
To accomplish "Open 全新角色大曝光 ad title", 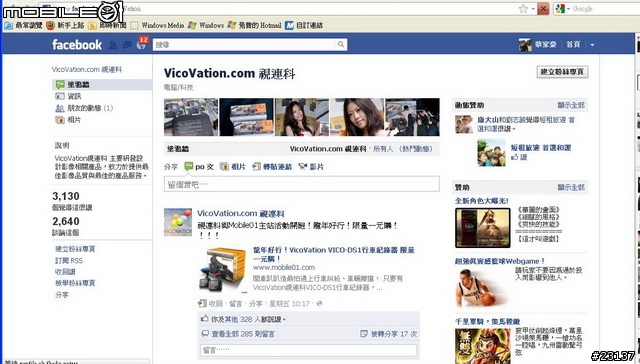I will [x=482, y=201].
